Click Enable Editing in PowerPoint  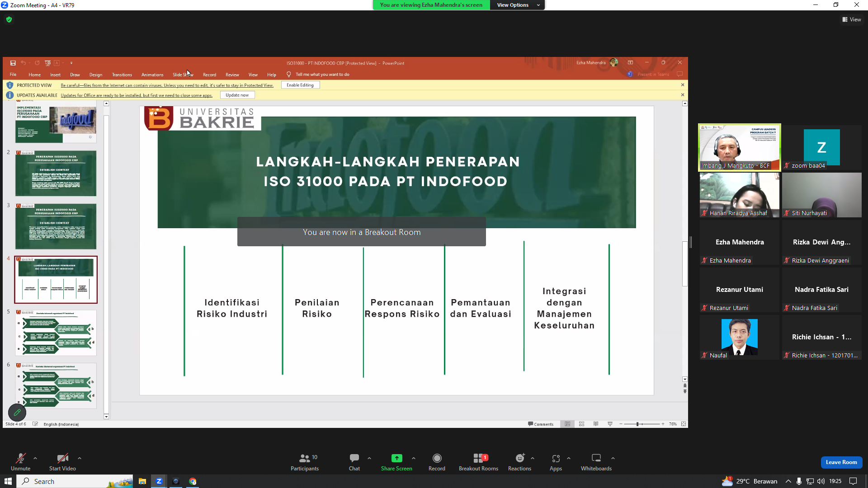pyautogui.click(x=300, y=85)
